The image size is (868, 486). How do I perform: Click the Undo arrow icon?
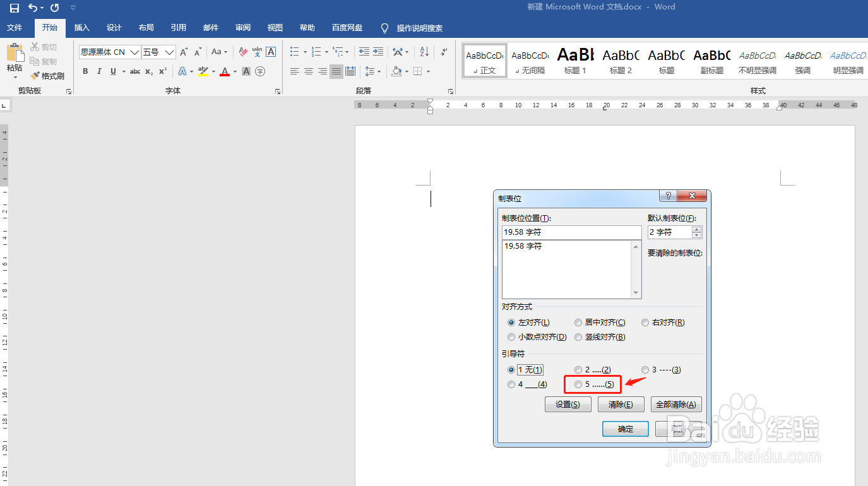coord(33,8)
